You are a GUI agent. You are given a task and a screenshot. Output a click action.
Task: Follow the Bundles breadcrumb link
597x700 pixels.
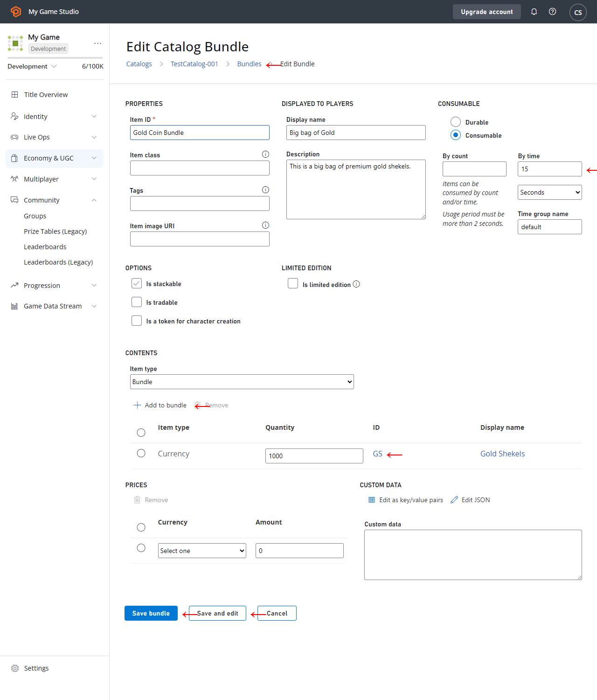[250, 64]
